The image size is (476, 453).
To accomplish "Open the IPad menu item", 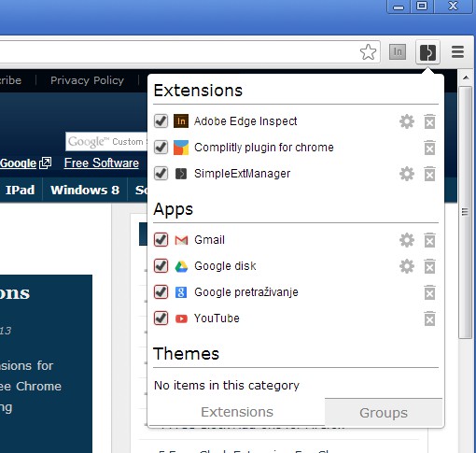I will click(21, 190).
